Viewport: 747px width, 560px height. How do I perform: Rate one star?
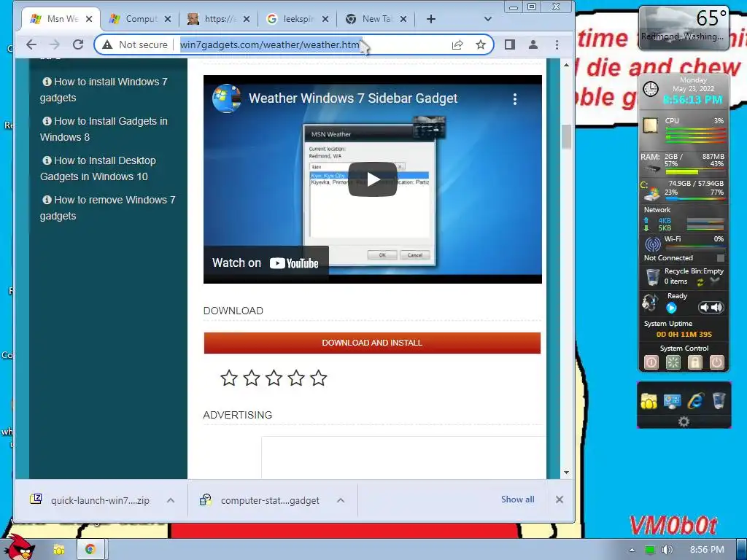point(229,378)
